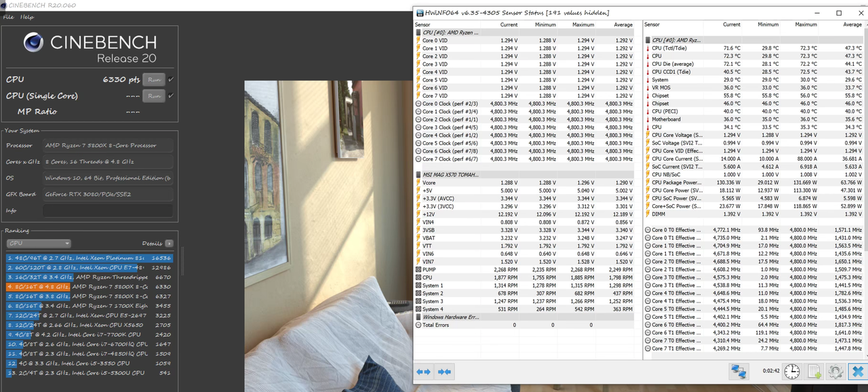Select the DIMM voltage row

755,214
